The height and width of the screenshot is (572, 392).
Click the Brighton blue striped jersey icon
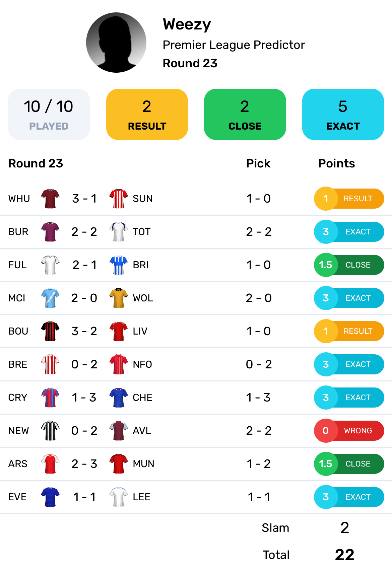pos(119,265)
